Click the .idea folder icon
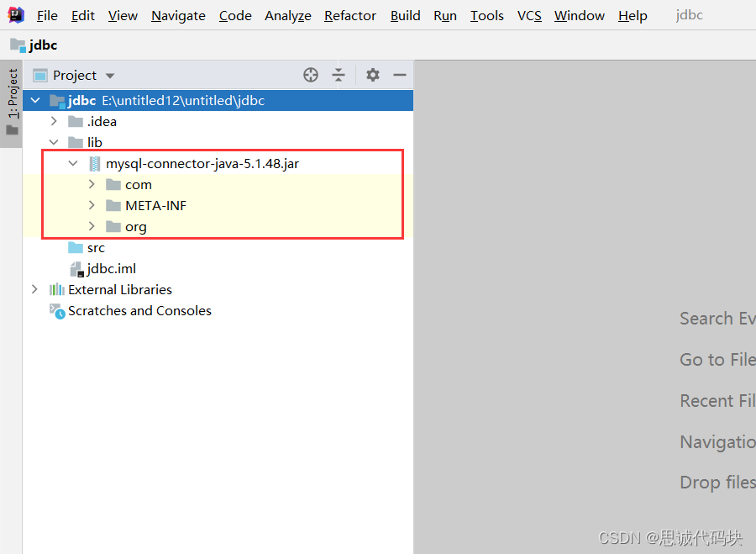Viewport: 756px width, 554px height. (76, 122)
